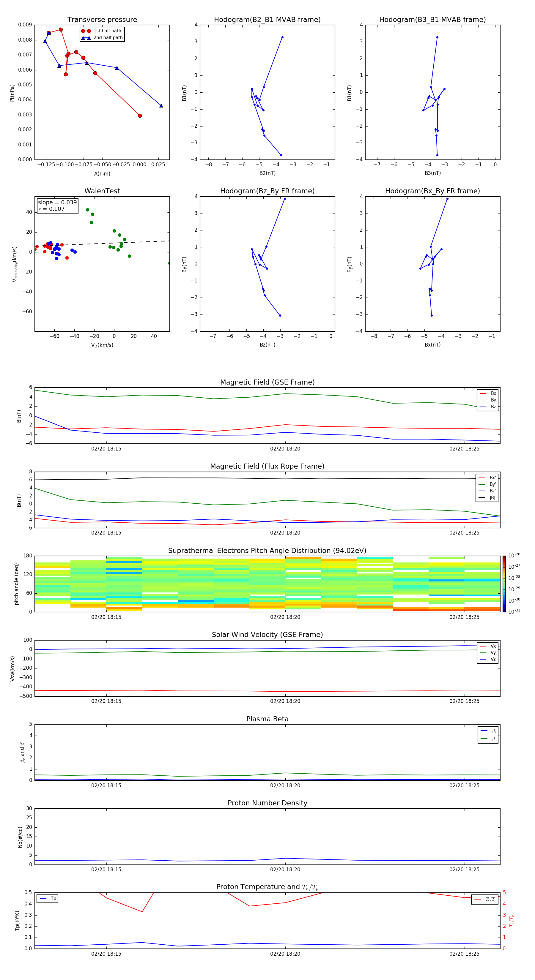Select the "B3(nT)" x-axis label
Image resolution: width=535 pixels, height=980 pixels.
coord(432,173)
